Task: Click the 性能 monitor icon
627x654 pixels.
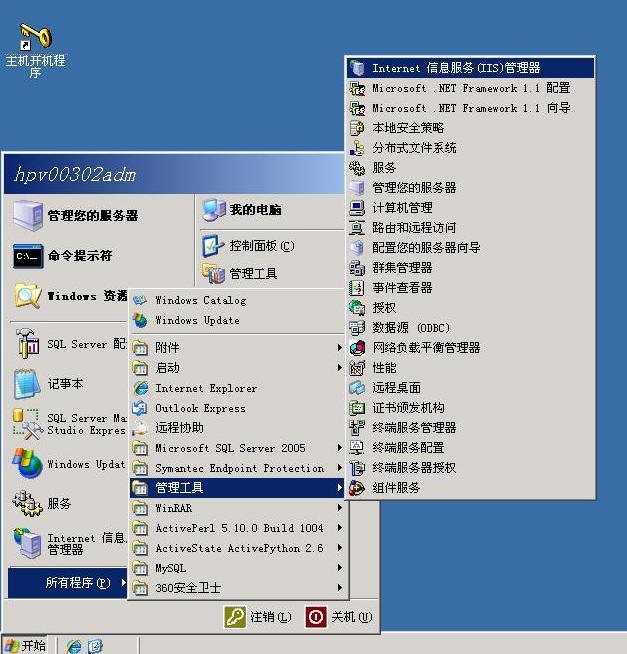Action: pyautogui.click(x=357, y=368)
